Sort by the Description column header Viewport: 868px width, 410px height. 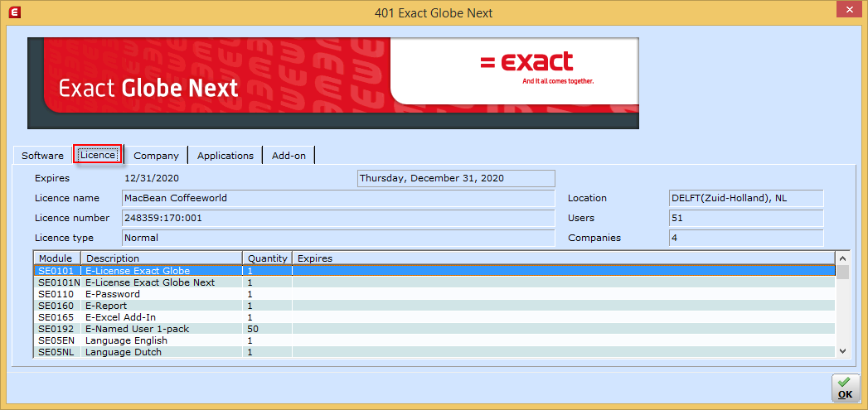162,258
